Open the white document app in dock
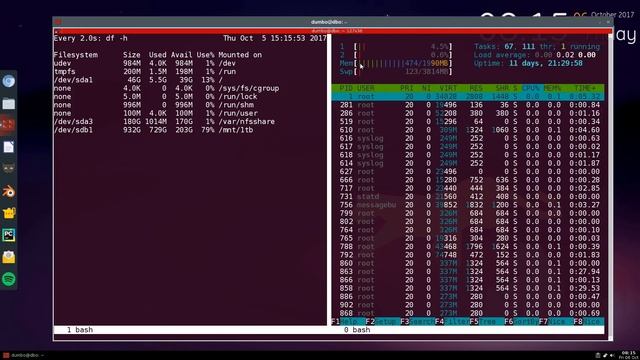 point(9,147)
